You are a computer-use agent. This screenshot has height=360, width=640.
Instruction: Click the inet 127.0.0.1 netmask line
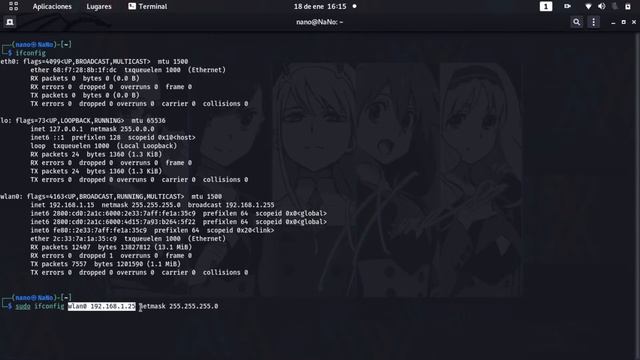(92, 129)
